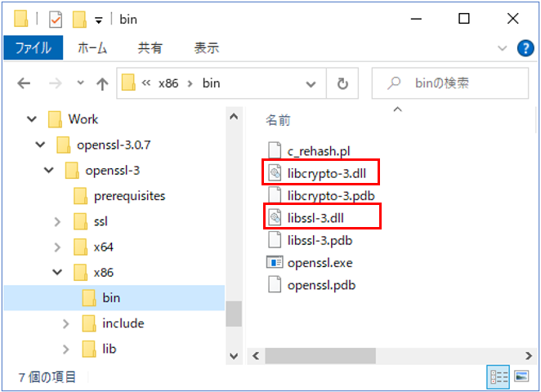Viewport: 541px width, 392px height.
Task: Select the openssl.exe file icon
Action: pos(275,263)
